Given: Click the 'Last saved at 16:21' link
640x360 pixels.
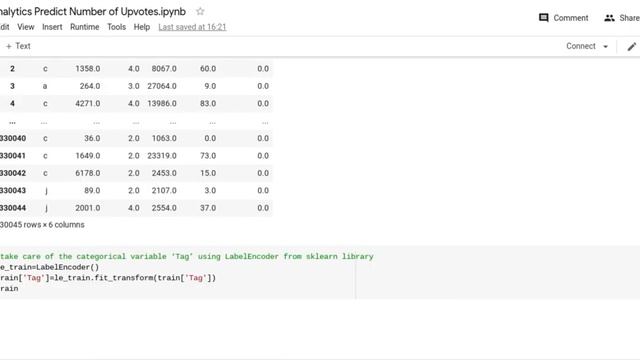Looking at the screenshot, I should (x=192, y=27).
